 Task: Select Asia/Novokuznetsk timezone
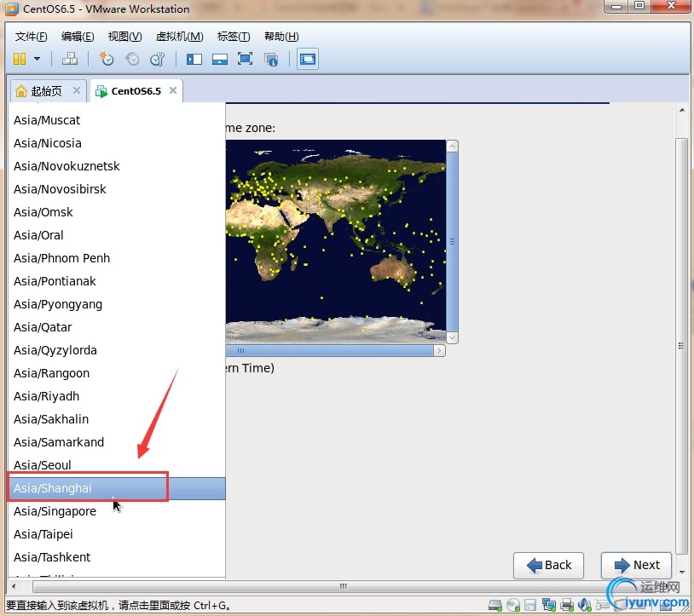pos(117,166)
